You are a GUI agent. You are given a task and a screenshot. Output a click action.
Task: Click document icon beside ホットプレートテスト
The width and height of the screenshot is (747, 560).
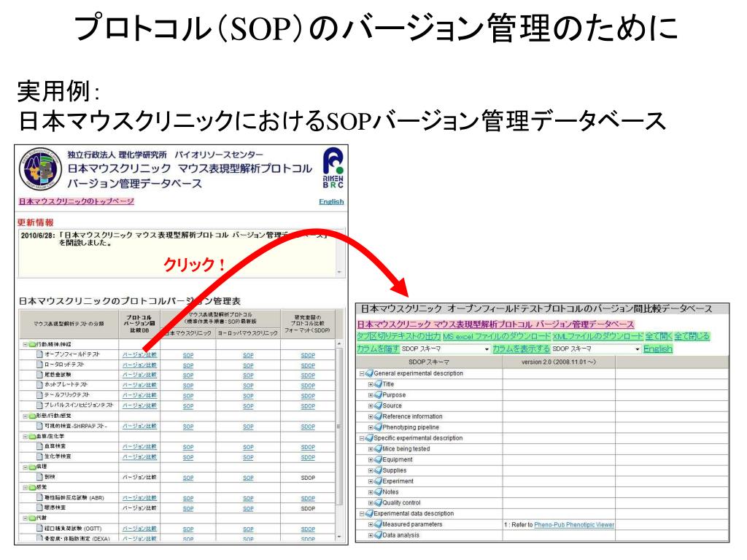coord(40,384)
